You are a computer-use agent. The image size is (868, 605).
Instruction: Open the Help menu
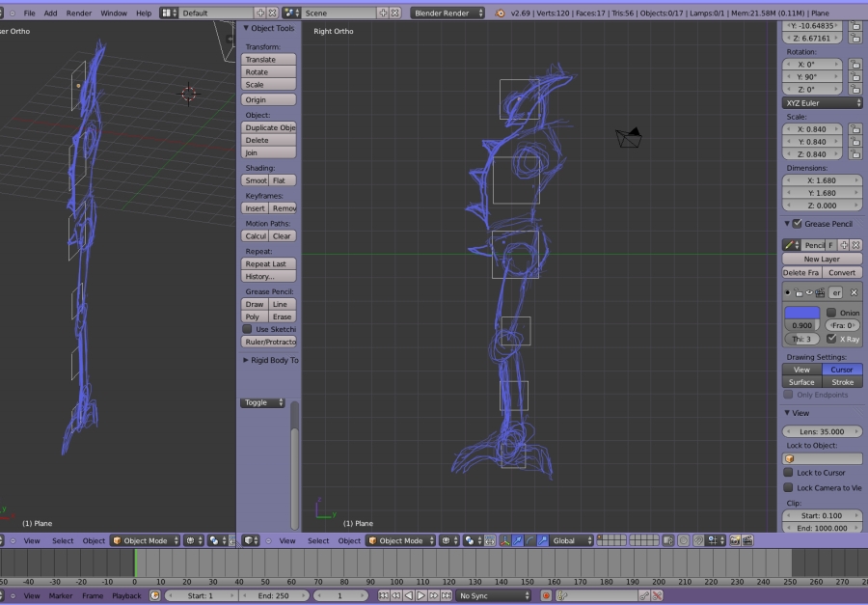pyautogui.click(x=144, y=13)
